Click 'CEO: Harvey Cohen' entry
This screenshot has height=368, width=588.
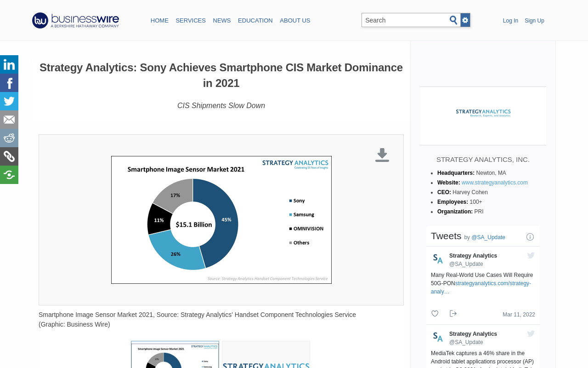(463, 192)
